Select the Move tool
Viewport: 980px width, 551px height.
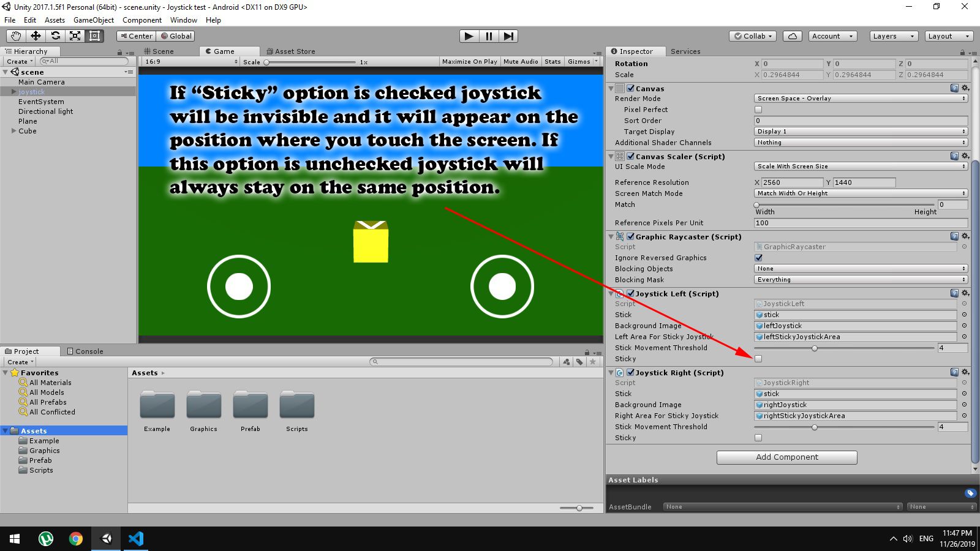coord(36,36)
